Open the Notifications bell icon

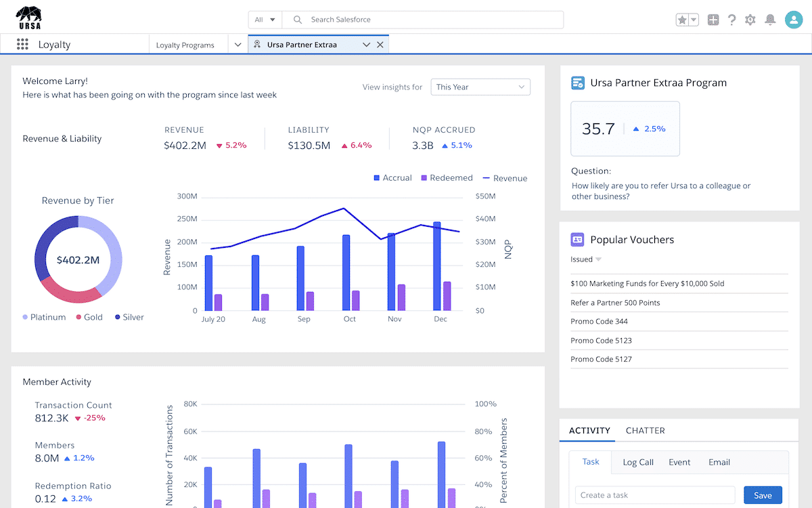[x=770, y=20]
